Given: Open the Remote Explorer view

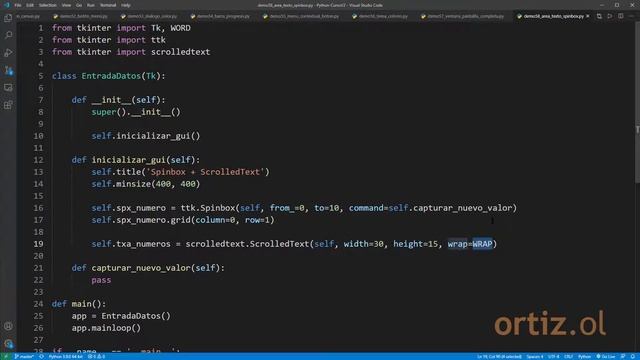Looking at the screenshot, I should coord(8,88).
